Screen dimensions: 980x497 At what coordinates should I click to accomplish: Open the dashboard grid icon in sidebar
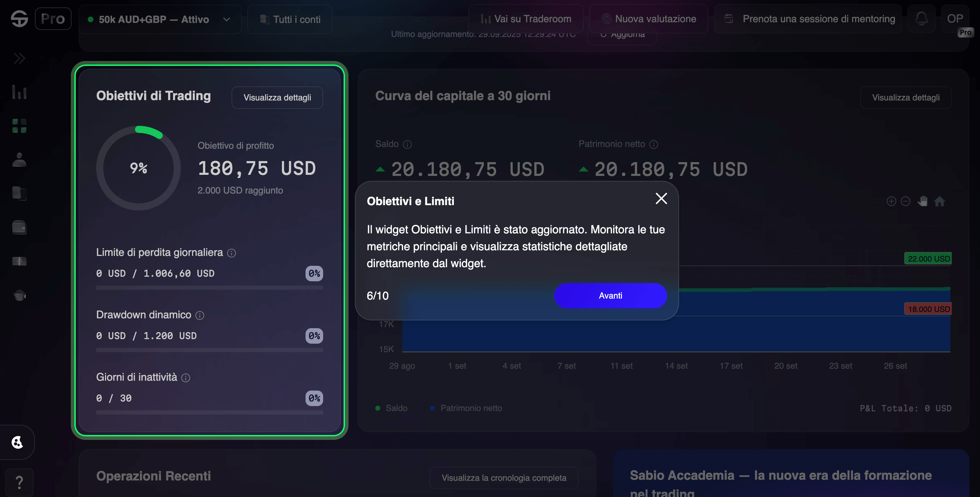coord(19,126)
